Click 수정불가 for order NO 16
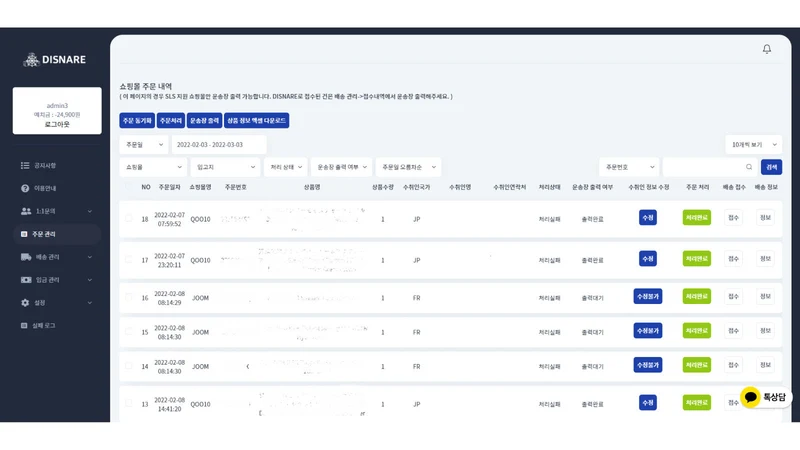This screenshot has height=450, width=800. tap(648, 296)
